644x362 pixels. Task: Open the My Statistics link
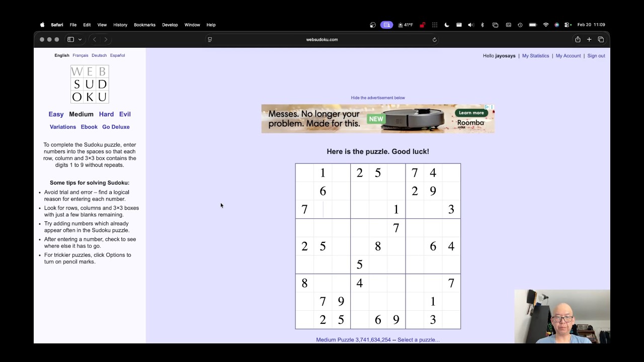(535, 56)
